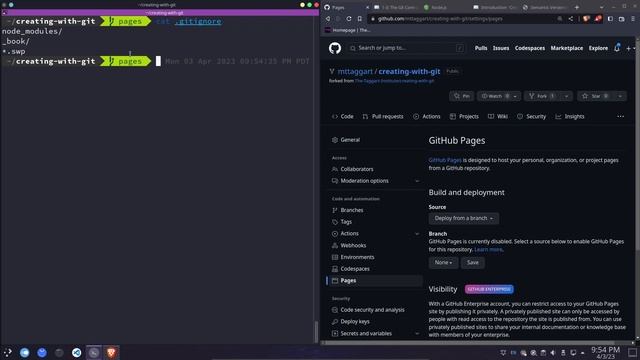Open the mttaggart owner link

coord(355,71)
